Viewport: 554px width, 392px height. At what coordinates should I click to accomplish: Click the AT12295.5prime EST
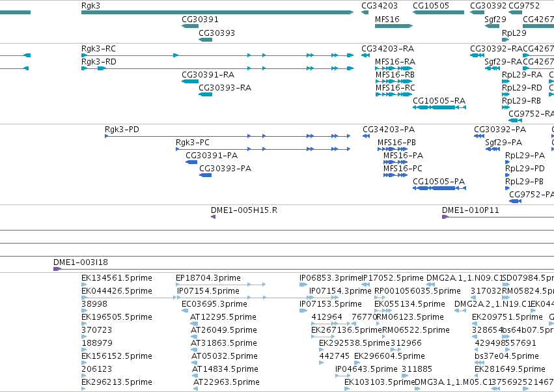[x=193, y=324]
